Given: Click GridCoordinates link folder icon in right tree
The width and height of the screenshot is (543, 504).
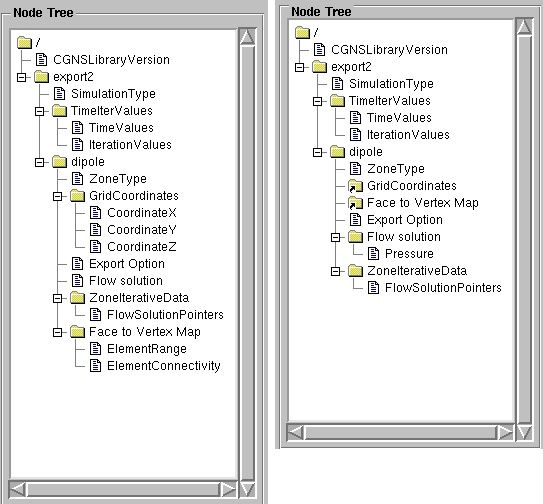Looking at the screenshot, I should tap(356, 186).
